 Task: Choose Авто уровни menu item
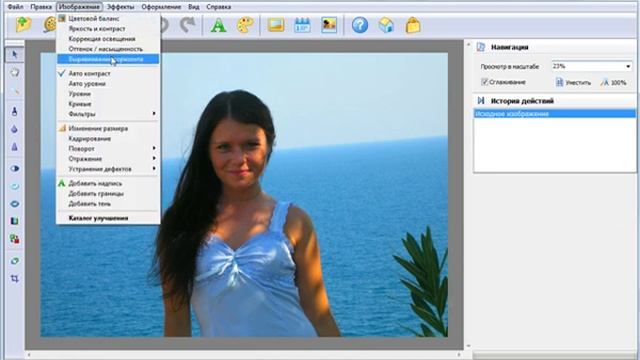coord(108,84)
